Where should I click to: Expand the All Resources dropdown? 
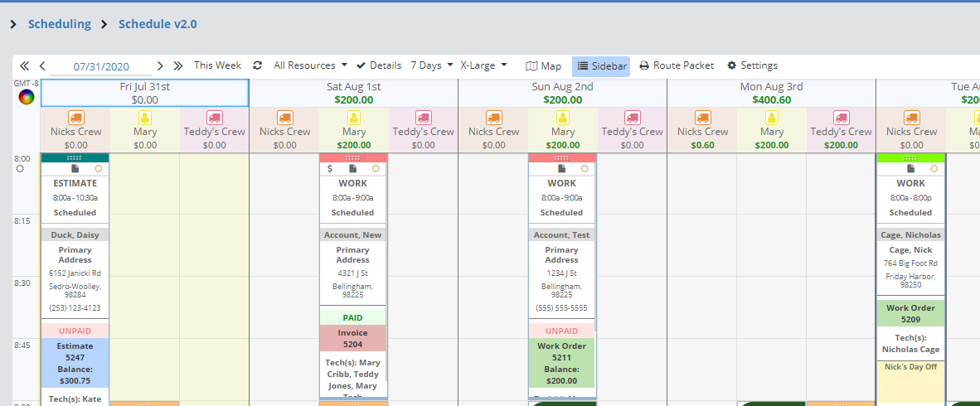[x=310, y=65]
